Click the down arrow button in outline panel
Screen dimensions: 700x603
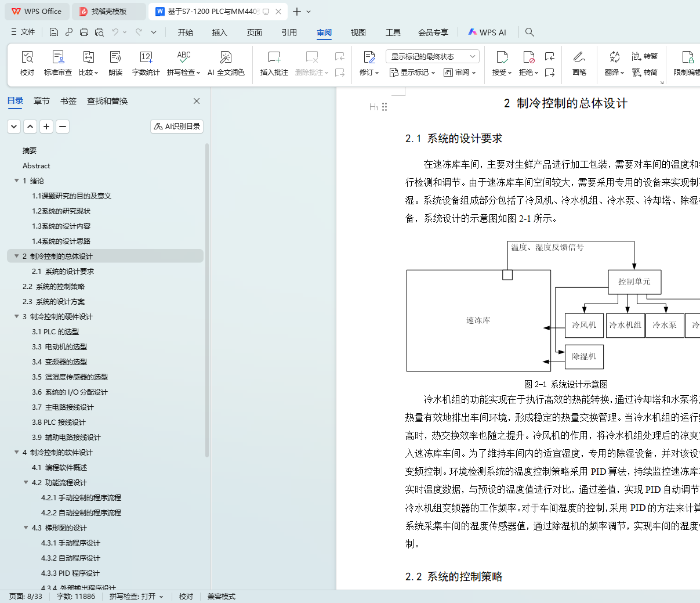click(x=14, y=126)
